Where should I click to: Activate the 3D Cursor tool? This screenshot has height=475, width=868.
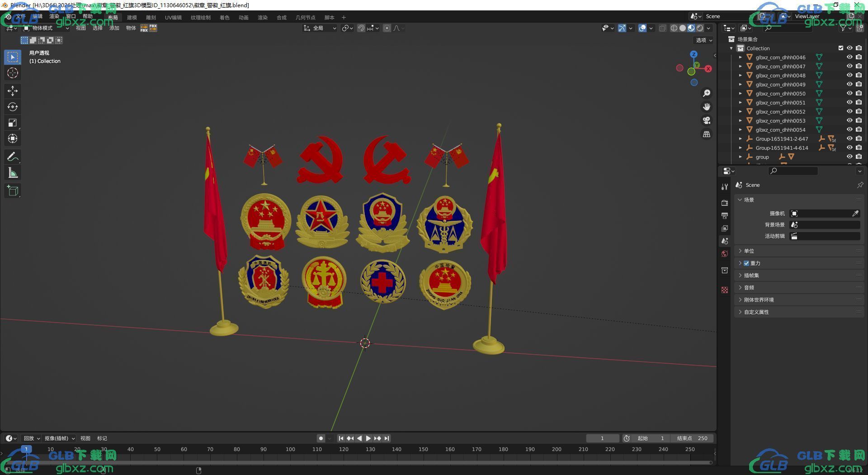13,73
